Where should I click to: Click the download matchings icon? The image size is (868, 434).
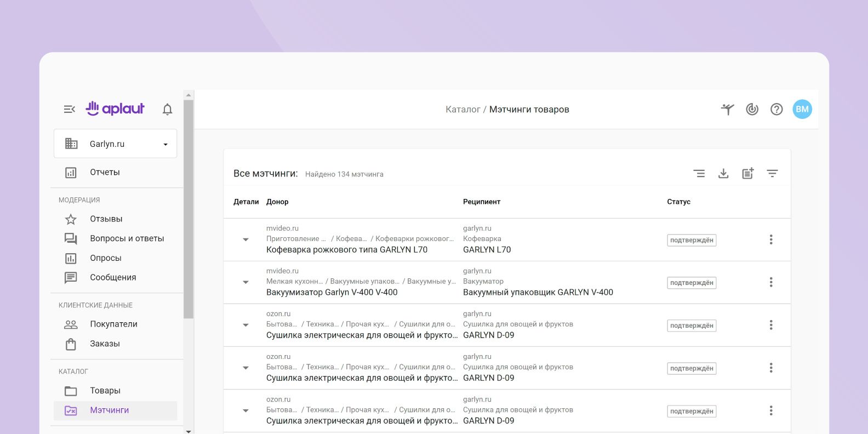pyautogui.click(x=723, y=174)
